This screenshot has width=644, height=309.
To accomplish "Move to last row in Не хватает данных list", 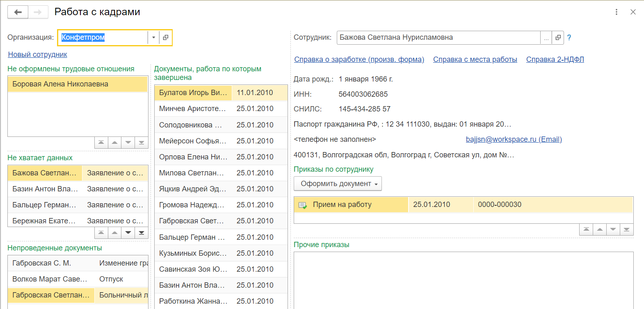I will coord(142,233).
